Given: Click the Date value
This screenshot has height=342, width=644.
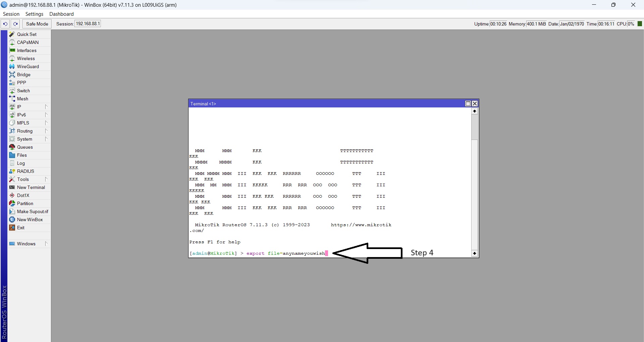Looking at the screenshot, I should tap(572, 24).
